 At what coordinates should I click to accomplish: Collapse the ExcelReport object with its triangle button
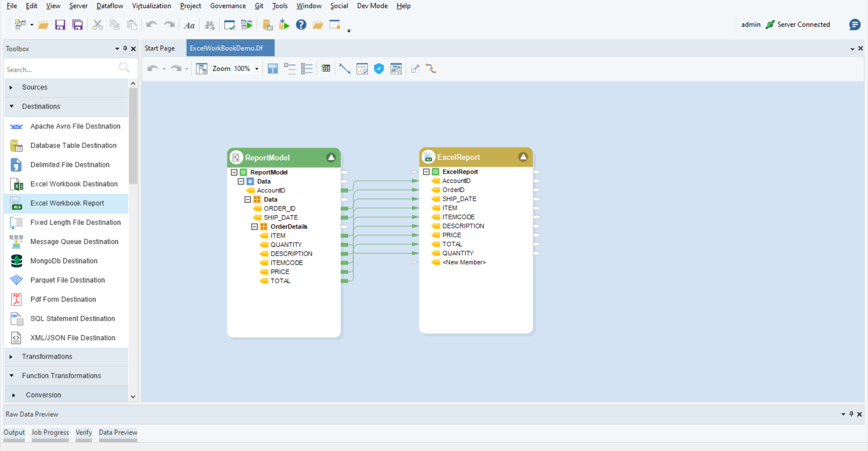pyautogui.click(x=523, y=157)
